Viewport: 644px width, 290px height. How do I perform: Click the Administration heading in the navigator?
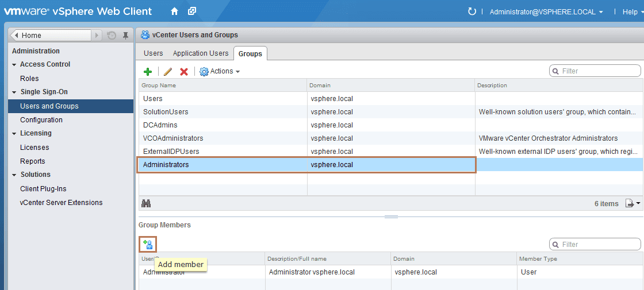tap(36, 51)
